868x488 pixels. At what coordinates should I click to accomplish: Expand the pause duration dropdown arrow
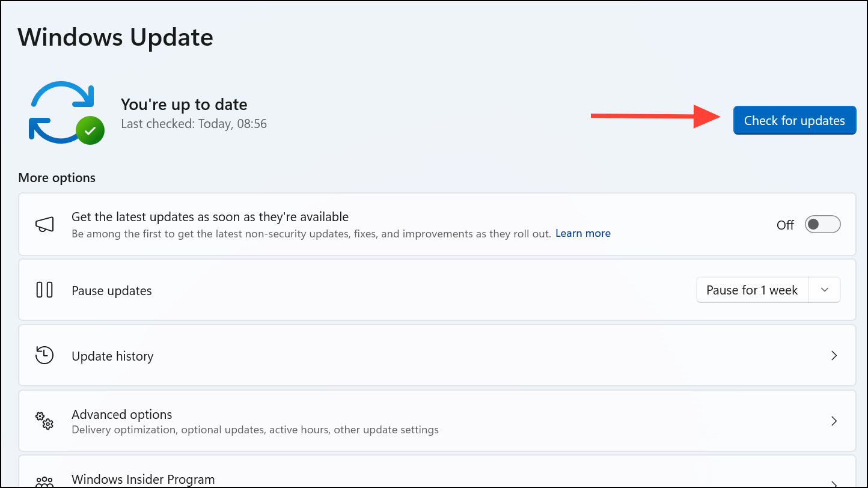click(825, 290)
